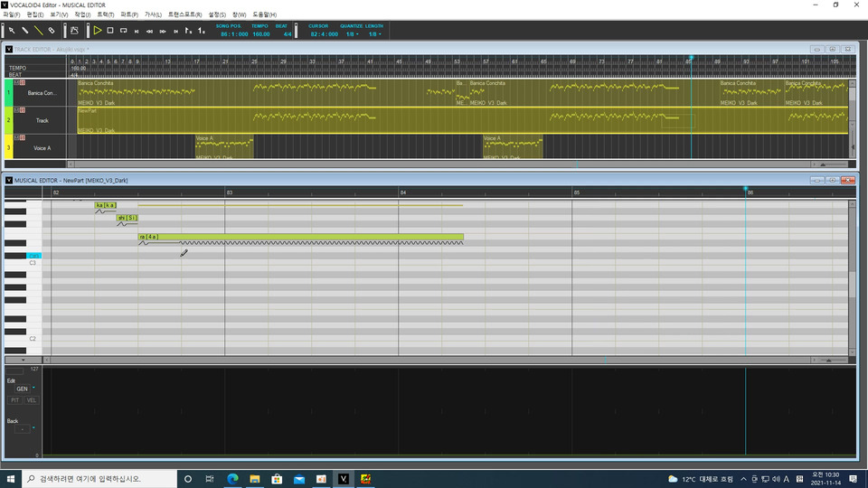Click the Fast-forward transport icon
Image resolution: width=868 pixels, height=488 pixels.
(163, 32)
